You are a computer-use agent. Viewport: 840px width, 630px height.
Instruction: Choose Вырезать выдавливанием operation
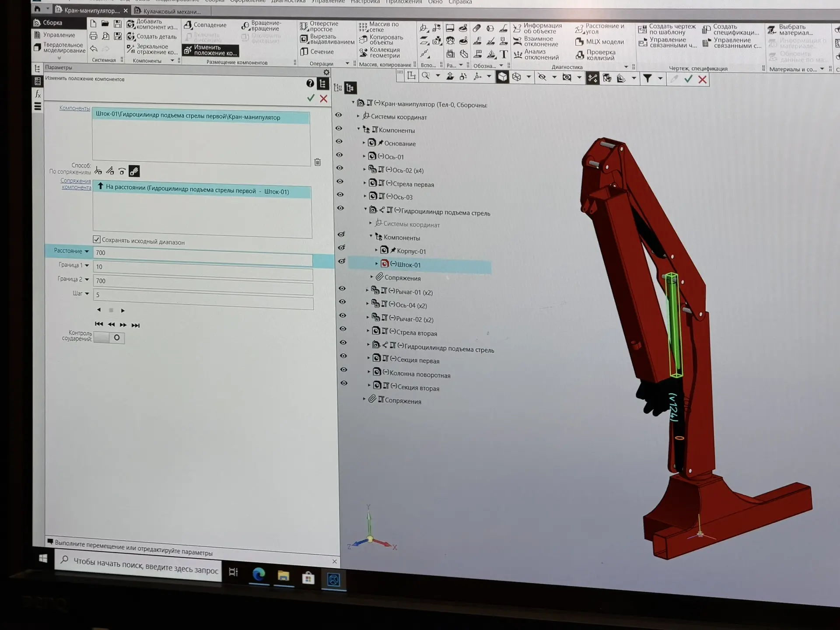(x=327, y=39)
